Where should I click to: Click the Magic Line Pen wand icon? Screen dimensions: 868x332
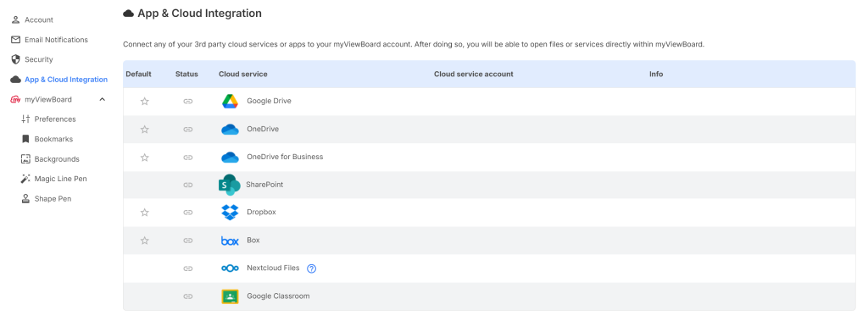(x=25, y=179)
